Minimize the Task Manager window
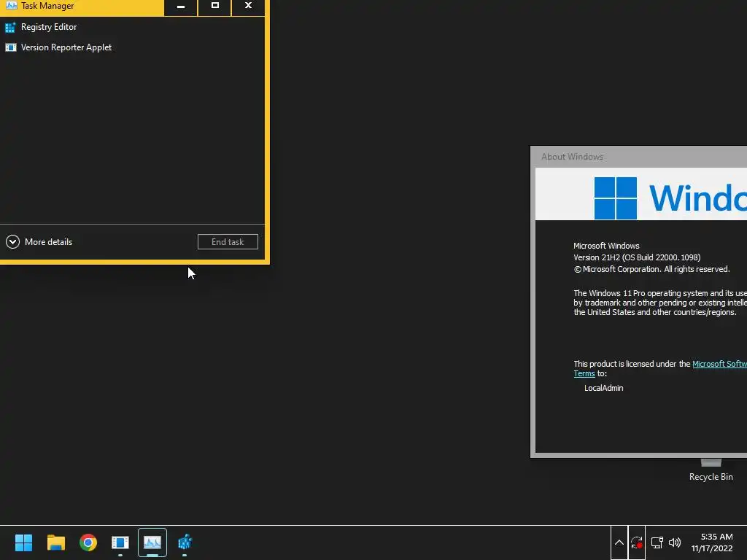This screenshot has width=747, height=560. 181,6
